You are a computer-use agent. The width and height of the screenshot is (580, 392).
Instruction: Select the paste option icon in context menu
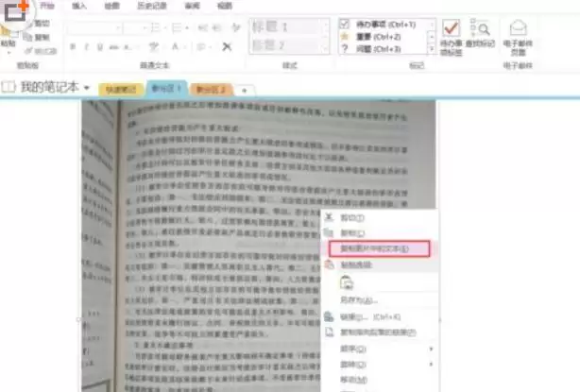[347, 282]
